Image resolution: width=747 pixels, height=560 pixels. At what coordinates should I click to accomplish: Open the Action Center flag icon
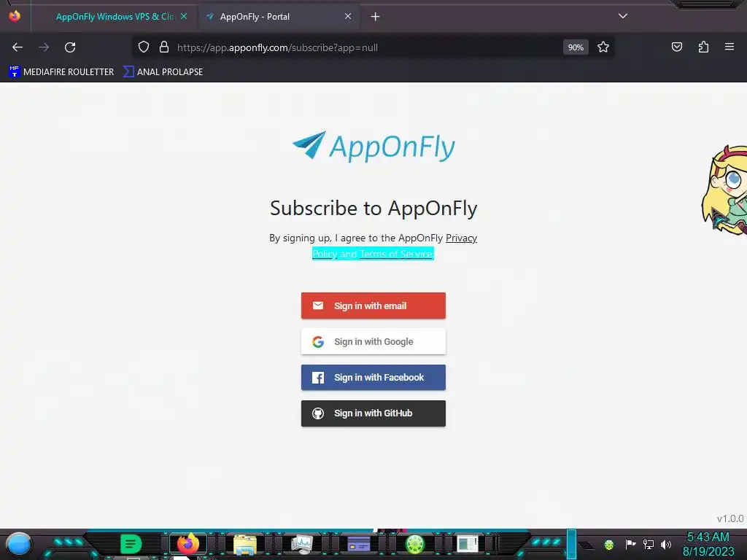(x=630, y=544)
